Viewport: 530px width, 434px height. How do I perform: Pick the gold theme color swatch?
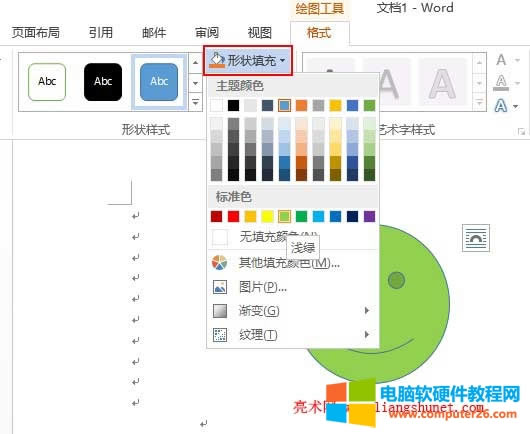tap(335, 105)
